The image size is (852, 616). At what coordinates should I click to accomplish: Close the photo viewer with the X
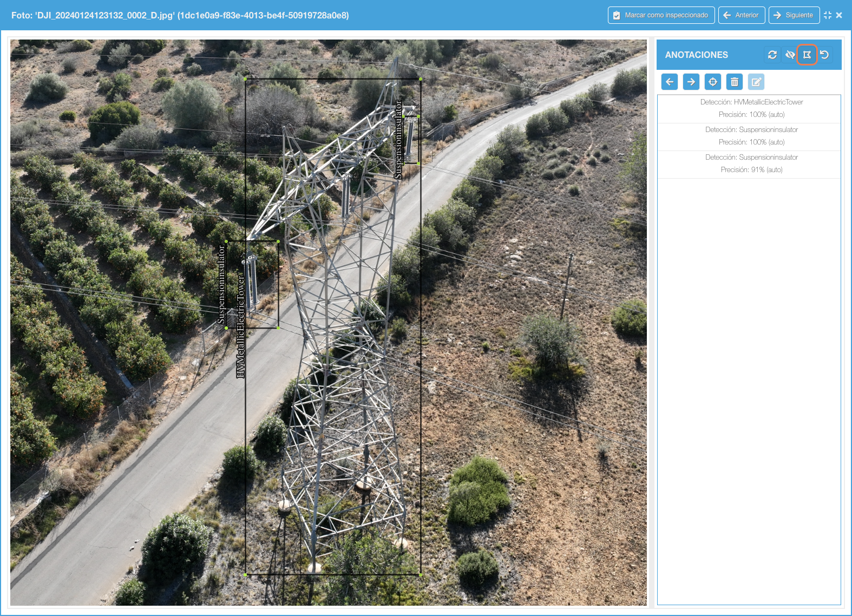[x=839, y=15]
